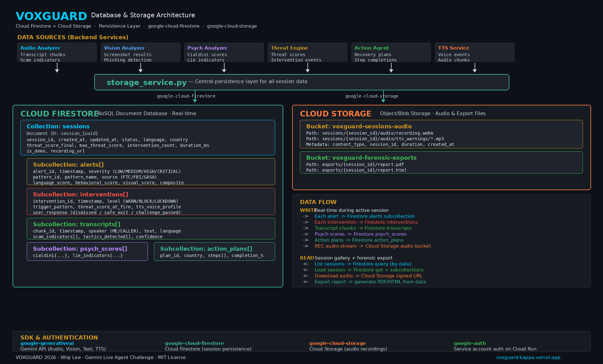Click Subcollection: psych_scores[] box
This screenshot has height=364, width=603.
tap(87, 251)
